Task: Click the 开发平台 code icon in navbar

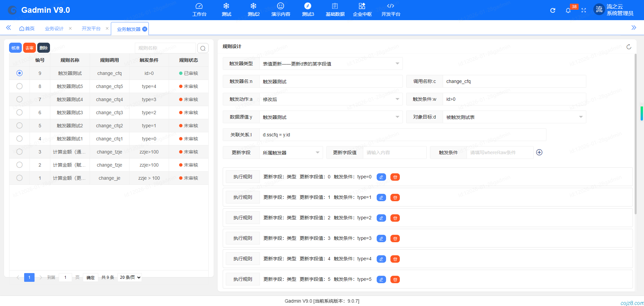Action: coord(390,9)
